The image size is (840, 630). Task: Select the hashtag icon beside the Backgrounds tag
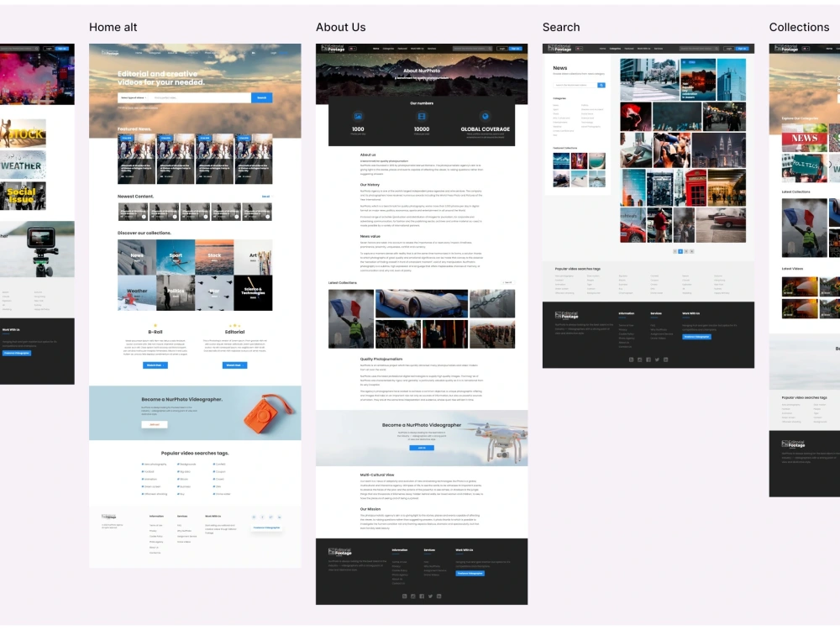click(x=178, y=464)
